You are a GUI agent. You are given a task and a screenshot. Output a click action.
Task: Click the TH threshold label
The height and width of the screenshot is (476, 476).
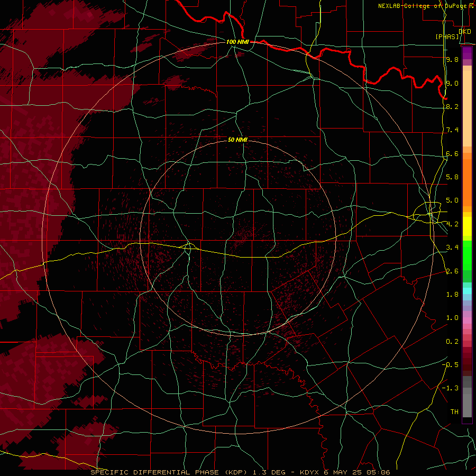tap(454, 412)
